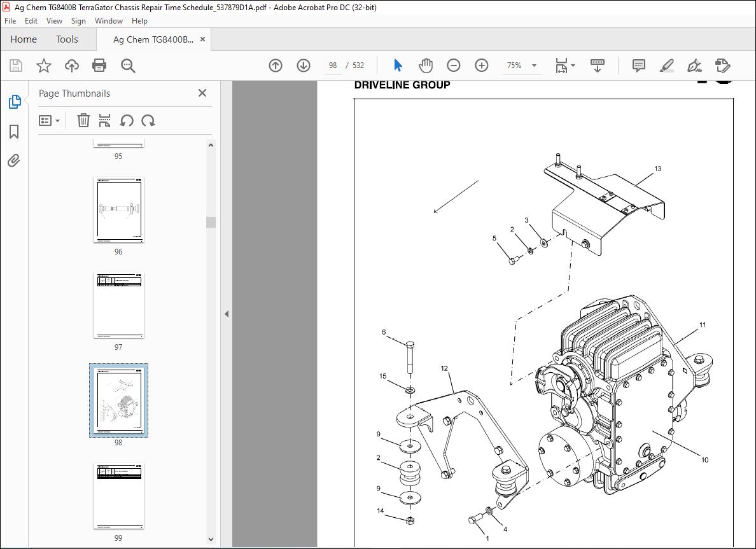
Task: Open the 75% zoom level dropdown
Action: [x=534, y=66]
